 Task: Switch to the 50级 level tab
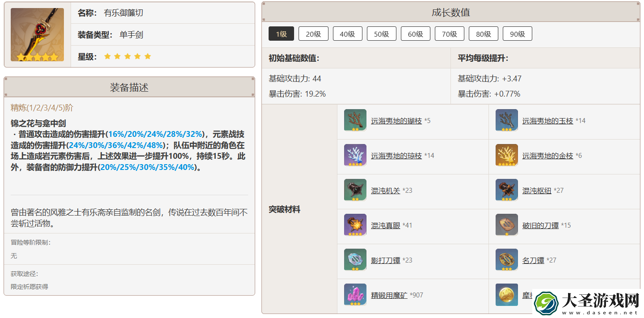(382, 34)
